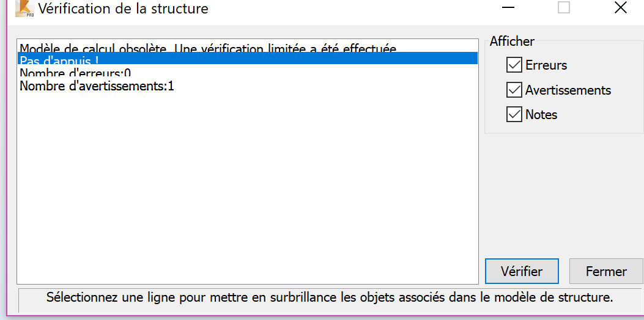The width and height of the screenshot is (644, 320).
Task: Close the dialog with the Fermer button
Action: [606, 271]
